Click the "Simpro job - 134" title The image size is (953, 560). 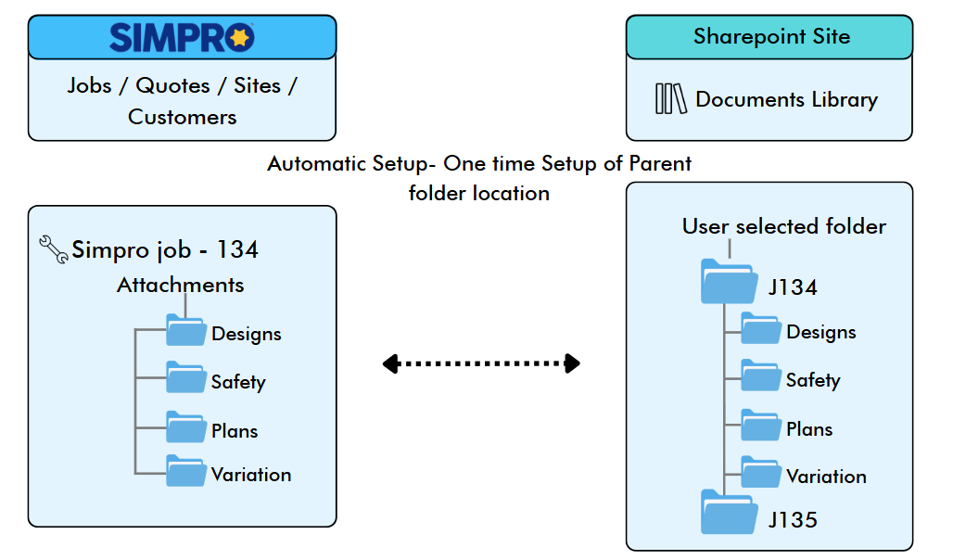point(165,250)
